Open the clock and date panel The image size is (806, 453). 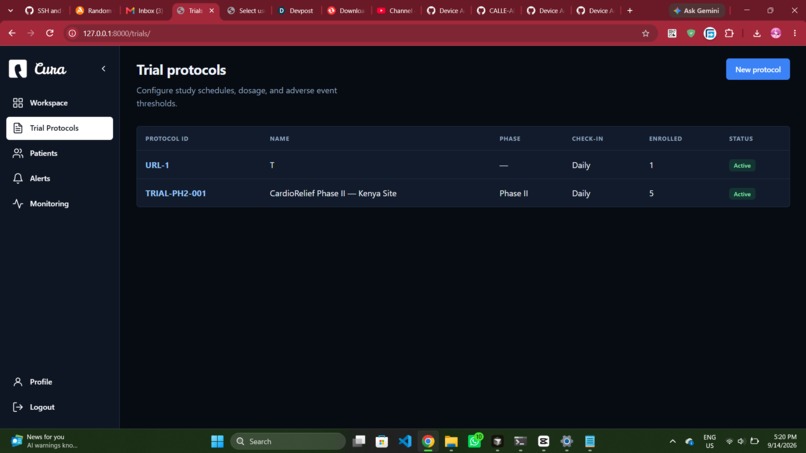click(x=782, y=441)
